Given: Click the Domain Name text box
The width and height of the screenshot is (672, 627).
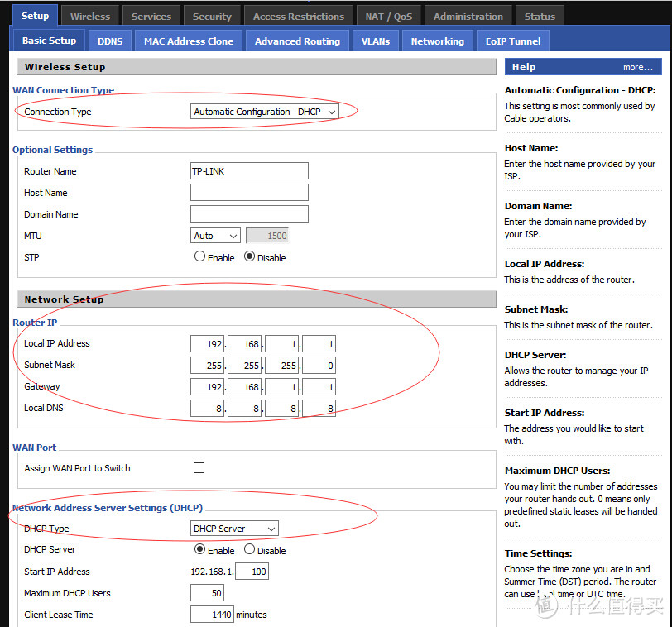Looking at the screenshot, I should (249, 214).
